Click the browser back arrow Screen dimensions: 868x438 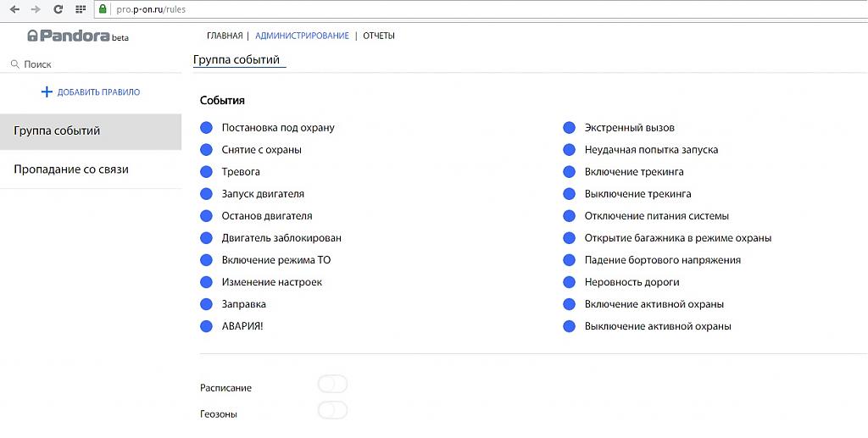coord(14,9)
